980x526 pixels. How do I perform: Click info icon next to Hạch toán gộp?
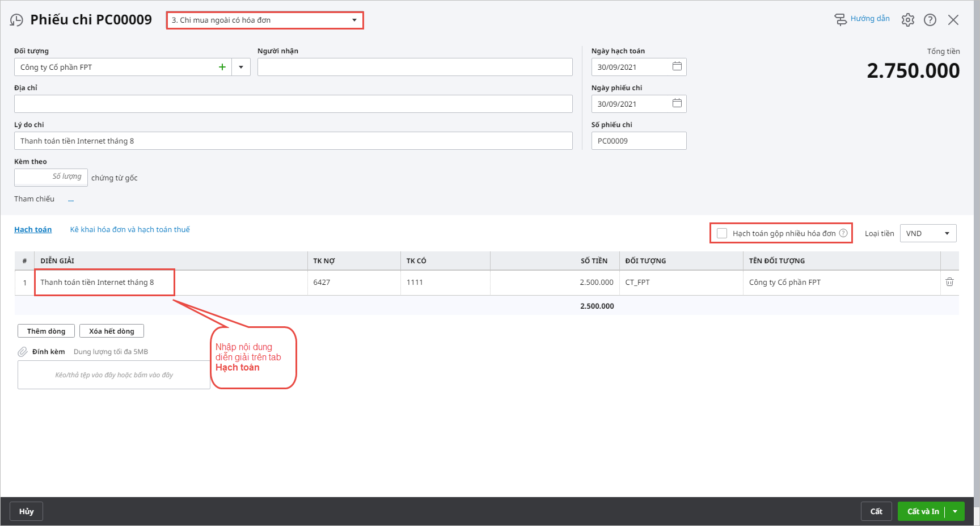tap(843, 233)
